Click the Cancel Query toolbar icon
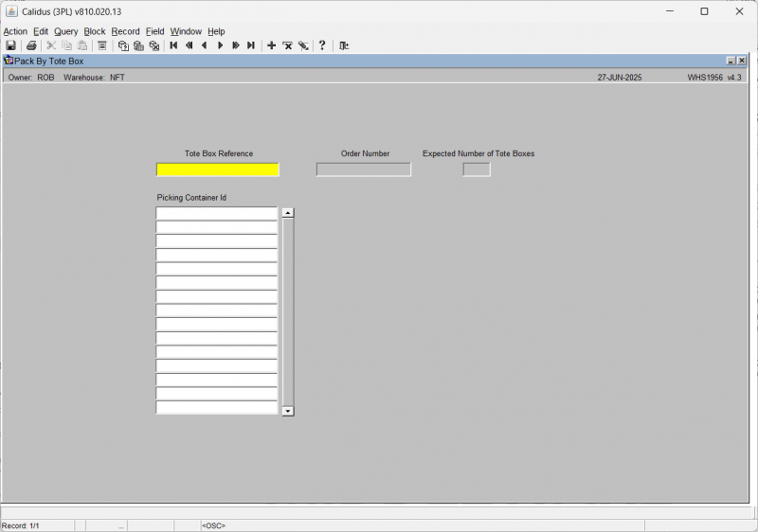 click(154, 45)
